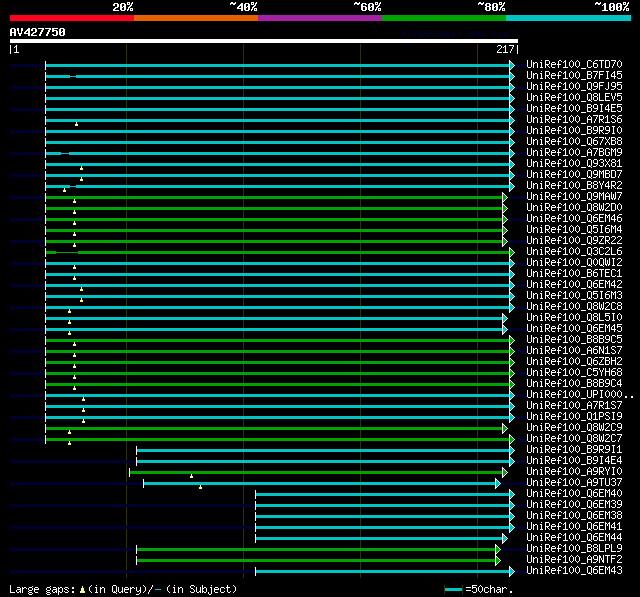
Task: Click the white query sequence bar under AV427750
Action: [x=264, y=41]
